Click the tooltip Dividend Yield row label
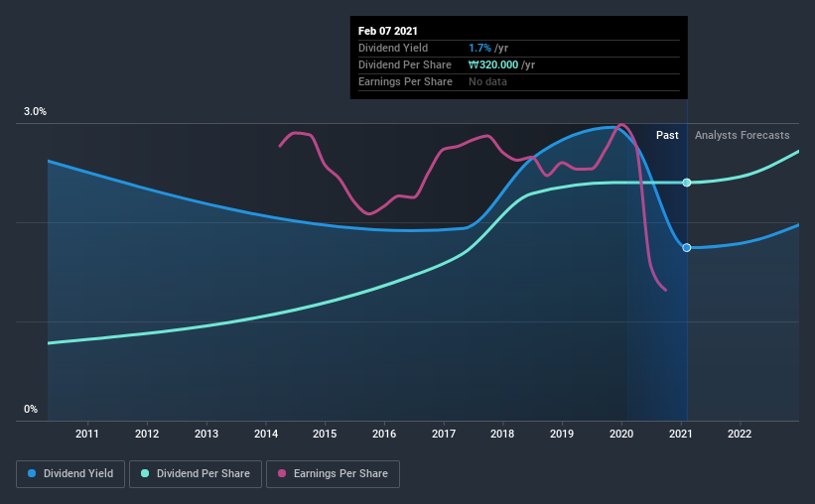 393,48
